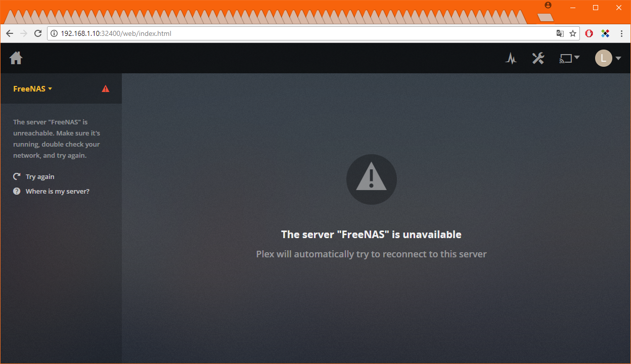
Task: Expand the FreeNAS server dropdown
Action: pos(33,89)
